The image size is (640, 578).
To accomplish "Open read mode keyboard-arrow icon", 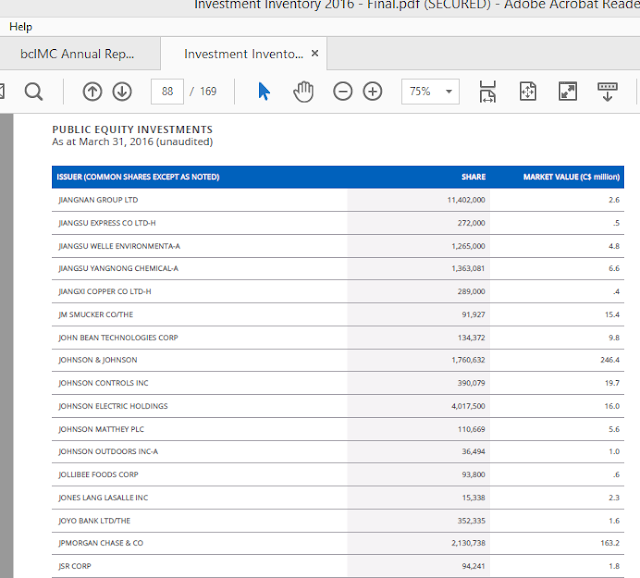I will coord(607,91).
